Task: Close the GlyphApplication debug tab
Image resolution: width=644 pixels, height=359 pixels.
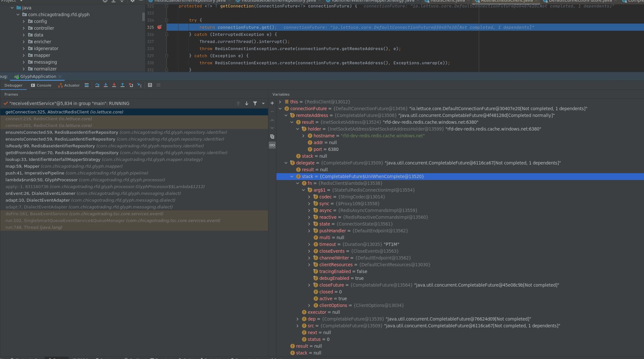Action: [x=60, y=77]
